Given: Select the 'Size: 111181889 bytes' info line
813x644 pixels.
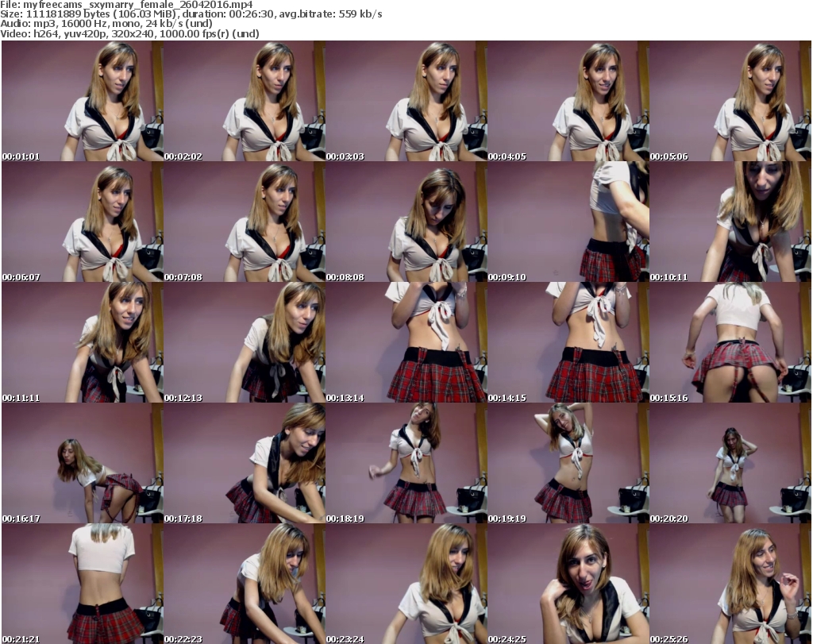Looking at the screenshot, I should click(x=191, y=14).
